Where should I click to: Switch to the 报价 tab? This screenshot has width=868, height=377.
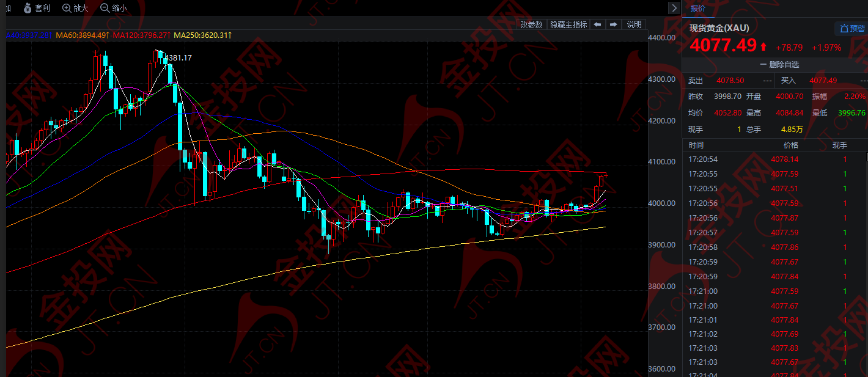[698, 9]
